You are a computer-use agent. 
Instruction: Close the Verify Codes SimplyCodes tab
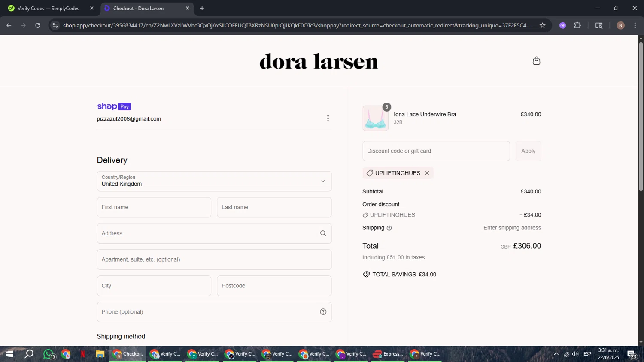click(91, 8)
